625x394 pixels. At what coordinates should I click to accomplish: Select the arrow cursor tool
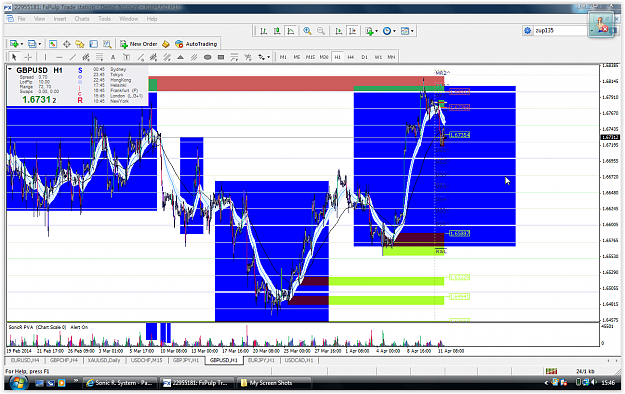[14, 57]
